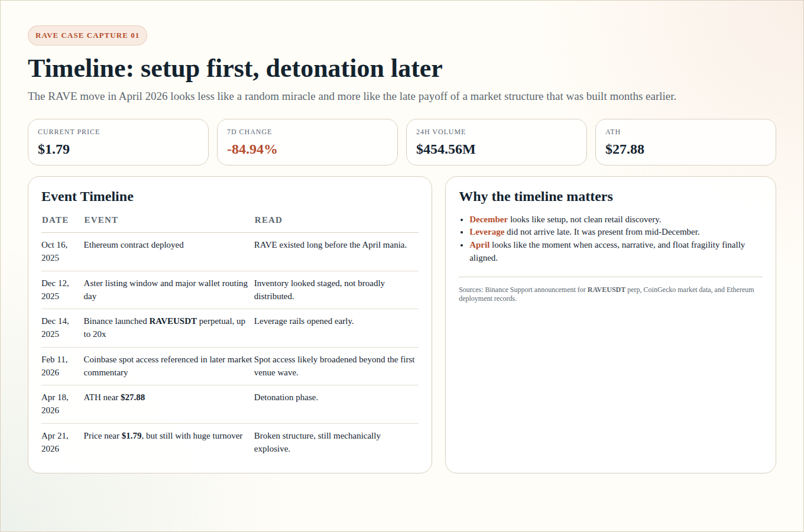Select the Current Price stat card
The height and width of the screenshot is (532, 804).
(x=118, y=142)
